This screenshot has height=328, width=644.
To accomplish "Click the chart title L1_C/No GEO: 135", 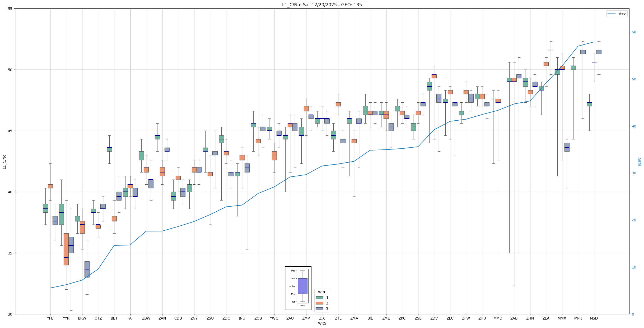I will pos(322,5).
